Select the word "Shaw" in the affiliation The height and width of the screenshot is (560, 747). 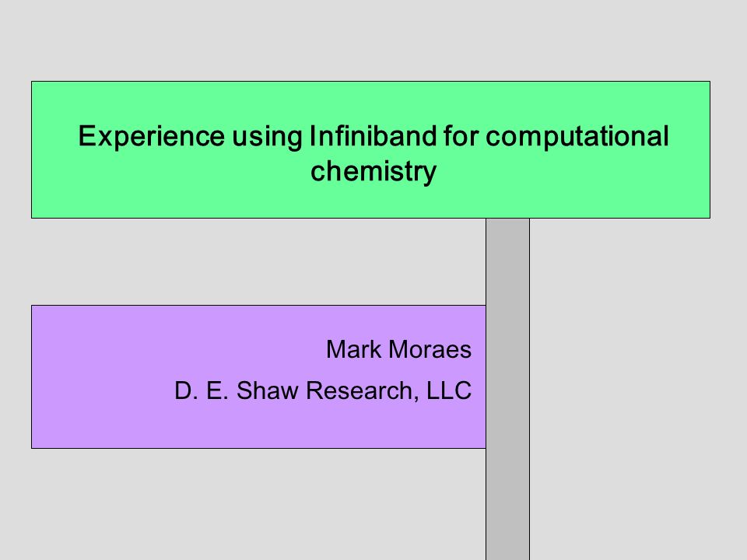pyautogui.click(x=267, y=390)
